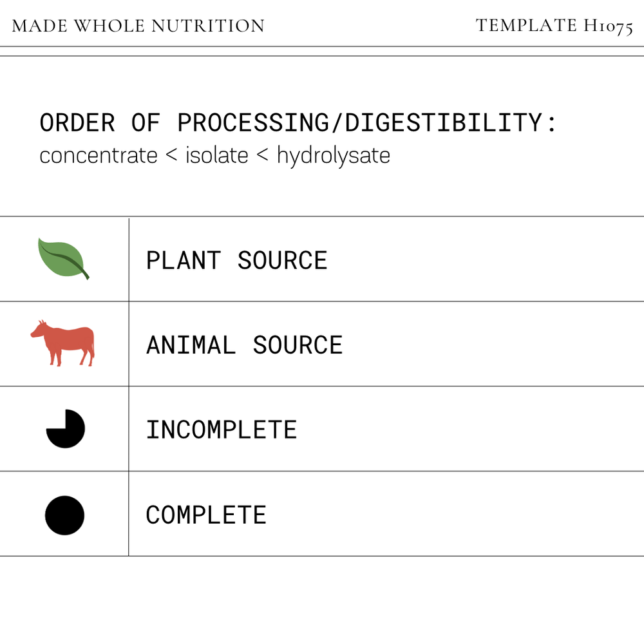Click the MADE WHOLE NUTRITION header
Screen dimensions: 644x644
[138, 26]
